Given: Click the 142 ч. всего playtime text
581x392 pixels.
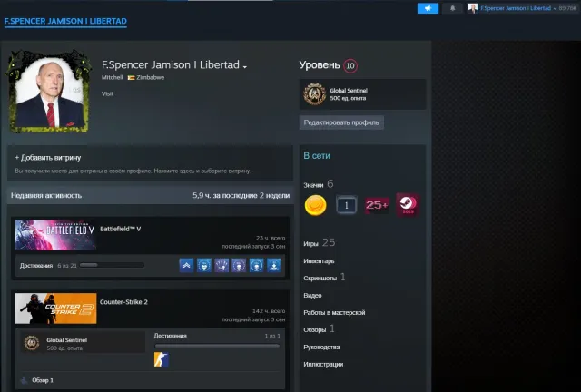Looking at the screenshot, I should point(269,311).
